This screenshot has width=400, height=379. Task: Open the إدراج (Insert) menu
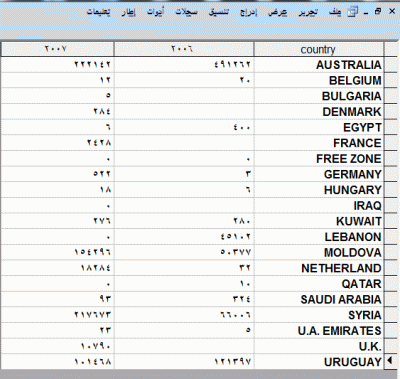click(248, 12)
